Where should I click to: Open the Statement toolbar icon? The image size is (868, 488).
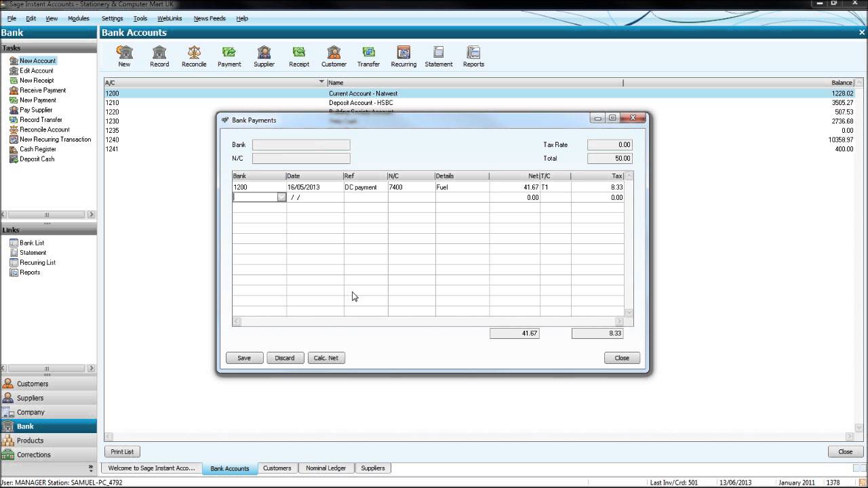coord(439,56)
